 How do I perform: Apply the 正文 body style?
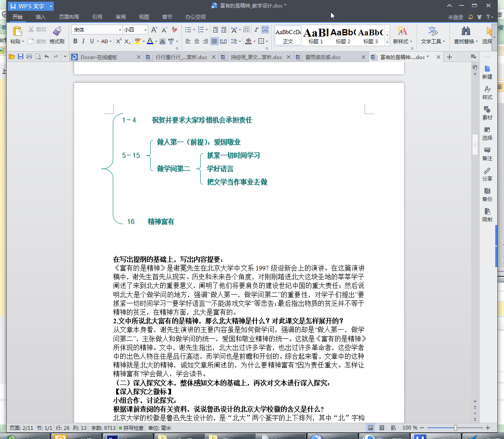[288, 35]
